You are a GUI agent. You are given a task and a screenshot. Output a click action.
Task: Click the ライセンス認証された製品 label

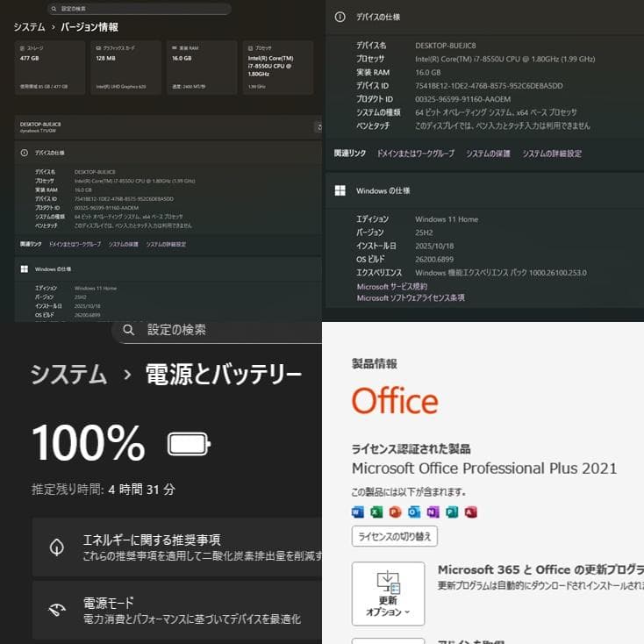point(411,449)
